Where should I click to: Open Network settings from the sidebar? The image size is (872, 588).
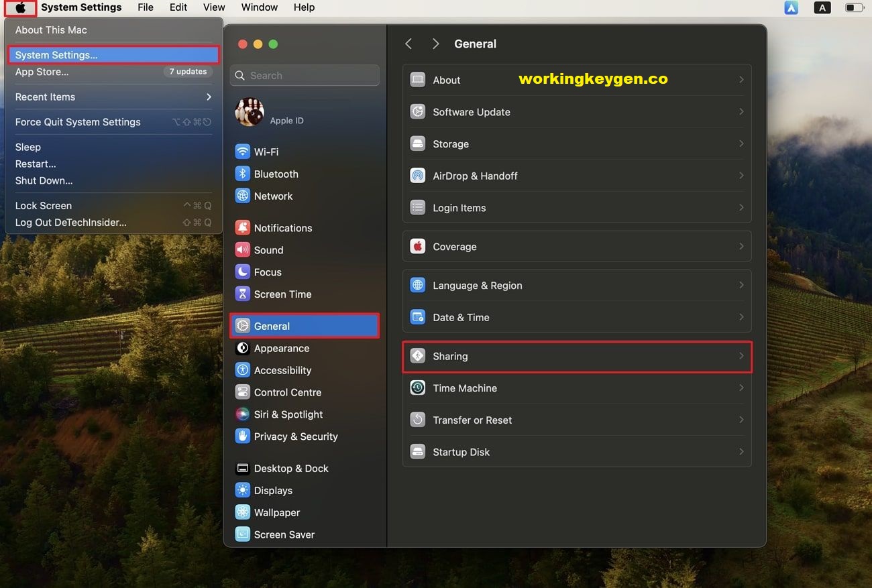click(242, 196)
